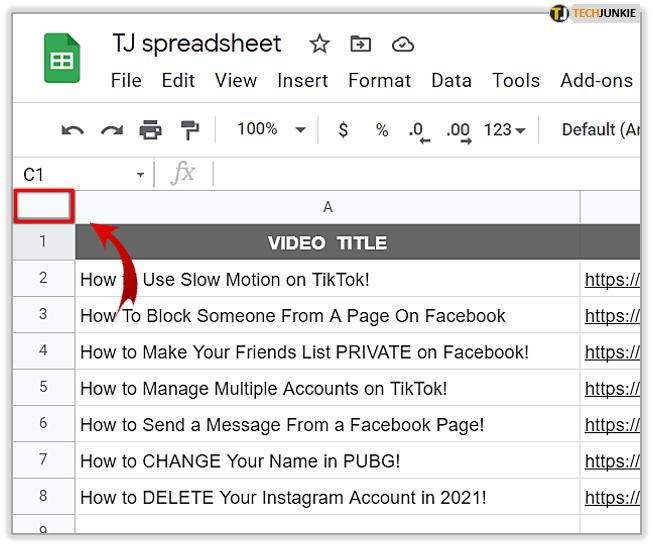Open the Default font dropdown
This screenshot has height=546, width=653.
(600, 129)
